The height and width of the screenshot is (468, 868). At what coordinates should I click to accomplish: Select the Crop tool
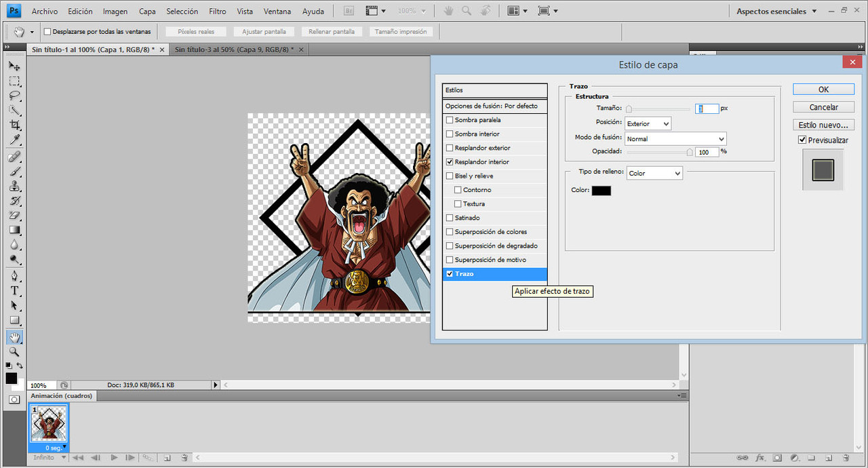tap(14, 125)
